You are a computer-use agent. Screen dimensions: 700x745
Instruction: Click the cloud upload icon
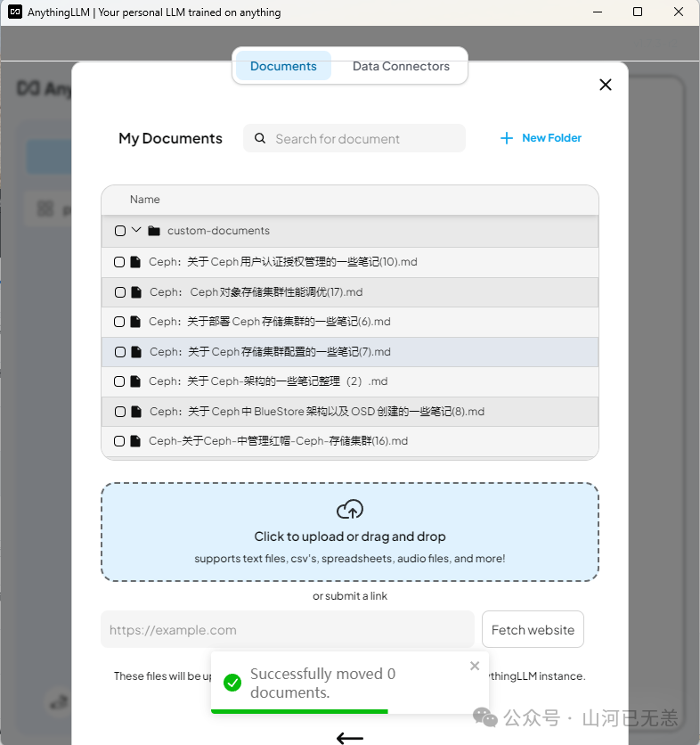[350, 510]
